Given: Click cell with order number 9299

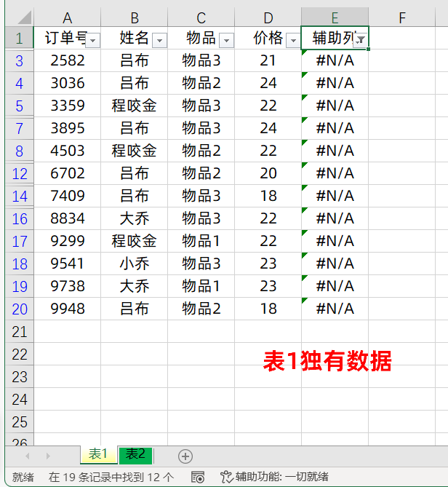Looking at the screenshot, I should click(x=68, y=241).
